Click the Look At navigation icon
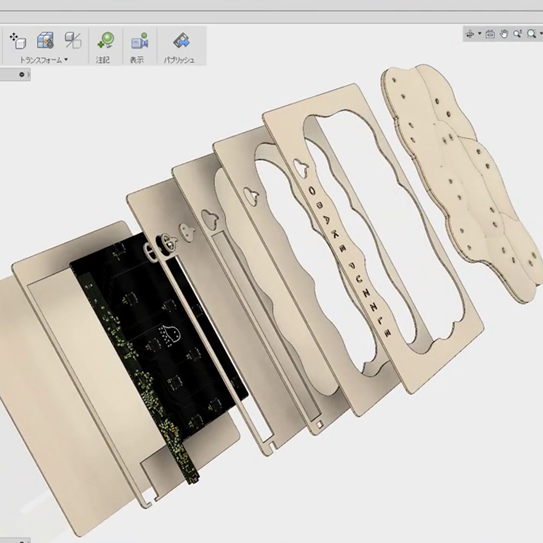Viewport: 543px width, 543px height. [490, 34]
